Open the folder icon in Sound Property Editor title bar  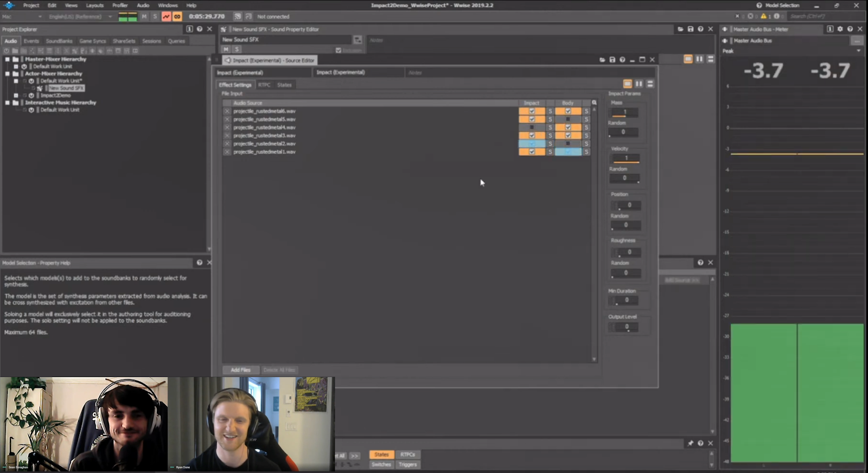coord(680,29)
